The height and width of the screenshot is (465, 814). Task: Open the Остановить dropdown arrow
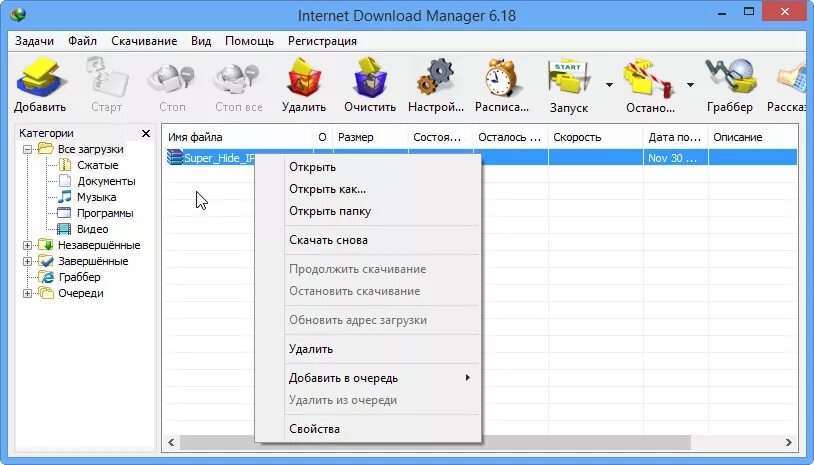pyautogui.click(x=690, y=85)
